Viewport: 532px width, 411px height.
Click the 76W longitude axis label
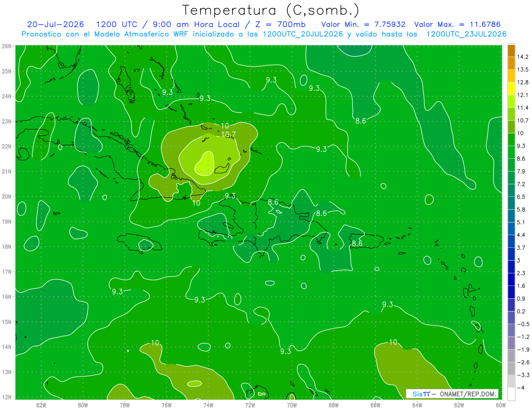coord(166,405)
